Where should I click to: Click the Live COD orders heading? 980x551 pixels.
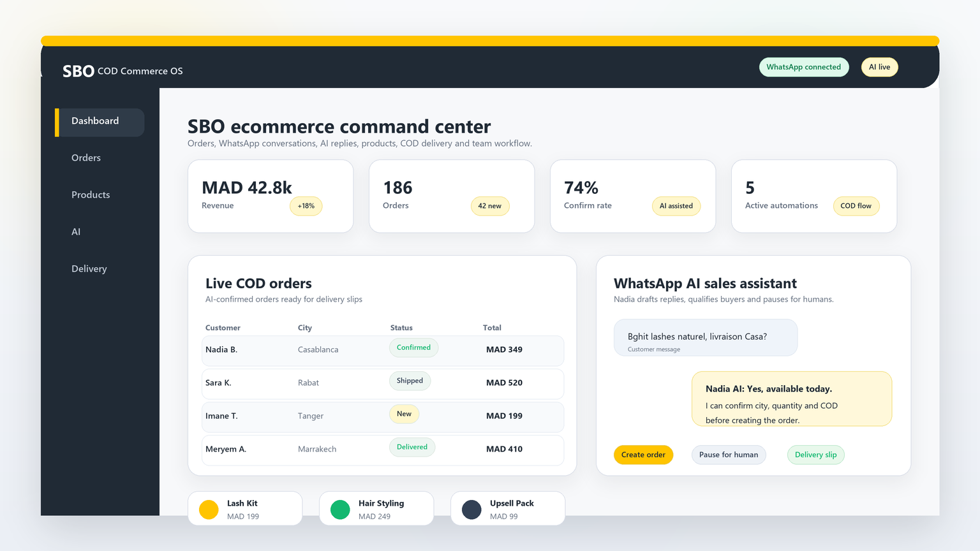pyautogui.click(x=258, y=284)
